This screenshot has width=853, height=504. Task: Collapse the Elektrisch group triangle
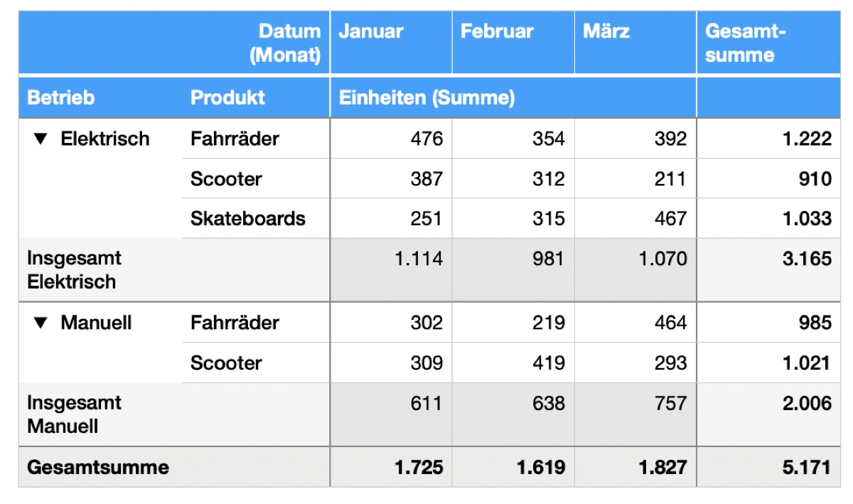(41, 139)
